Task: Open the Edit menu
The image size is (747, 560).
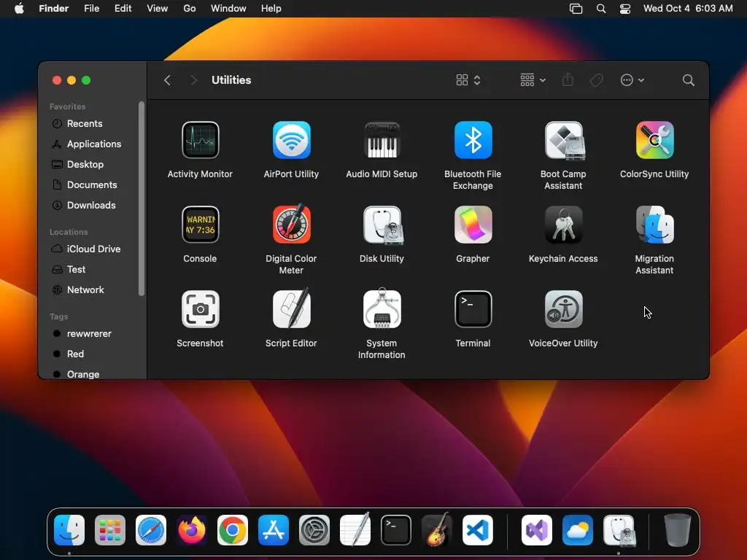Action: point(123,9)
